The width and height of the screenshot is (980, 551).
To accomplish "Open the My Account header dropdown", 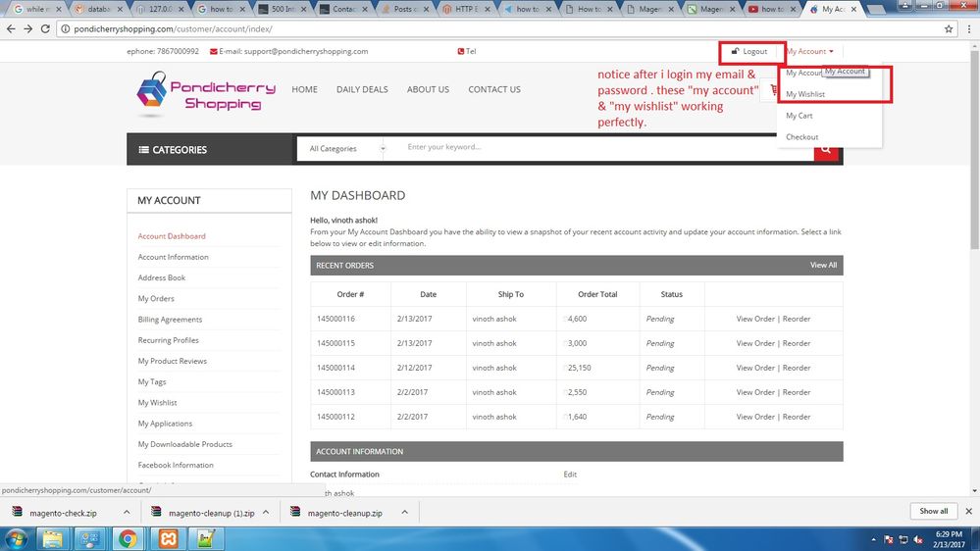I will 809,51.
